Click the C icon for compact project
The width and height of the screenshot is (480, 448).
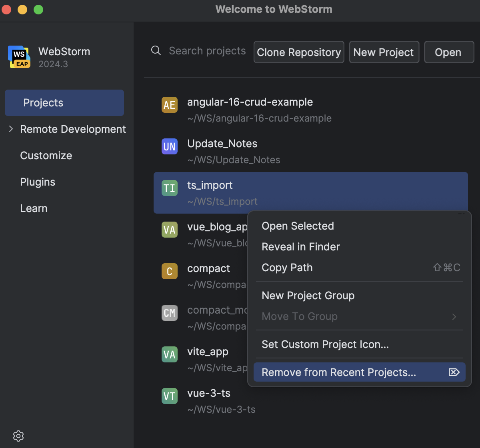click(x=169, y=271)
